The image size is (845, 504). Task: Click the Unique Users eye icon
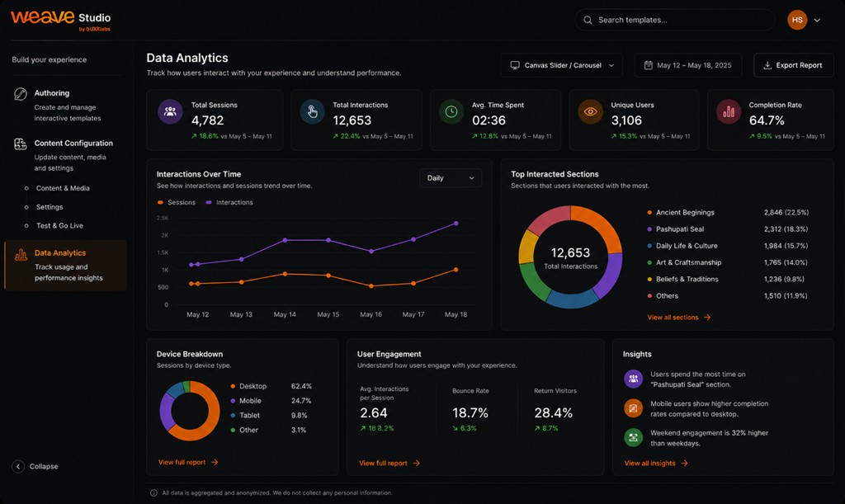590,112
